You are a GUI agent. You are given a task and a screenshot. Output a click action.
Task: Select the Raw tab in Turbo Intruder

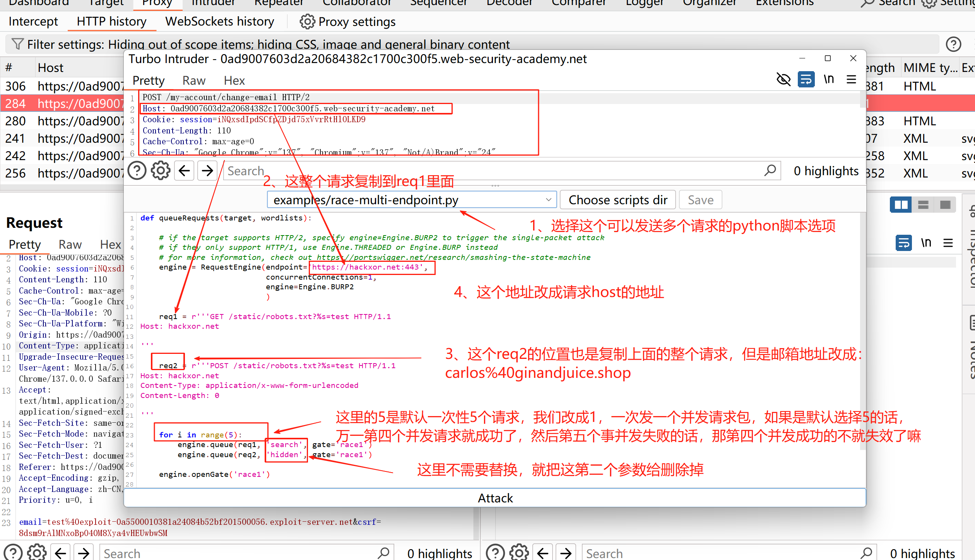point(194,80)
